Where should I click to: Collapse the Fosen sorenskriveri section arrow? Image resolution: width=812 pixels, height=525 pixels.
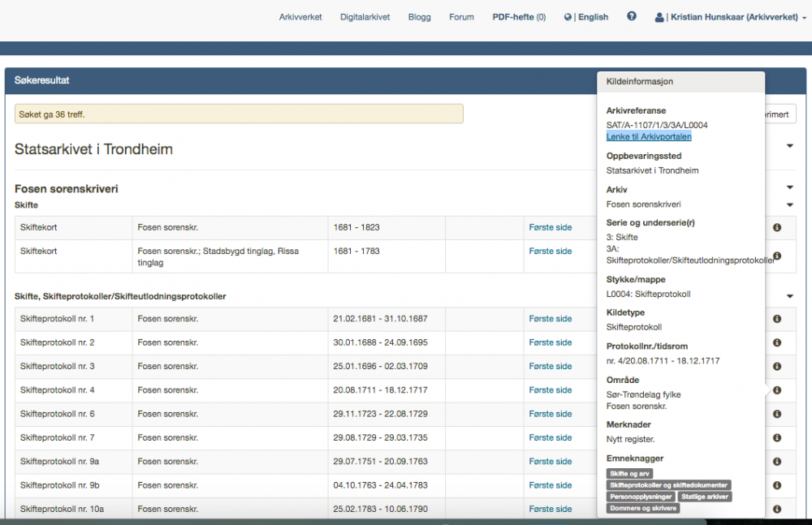(790, 187)
